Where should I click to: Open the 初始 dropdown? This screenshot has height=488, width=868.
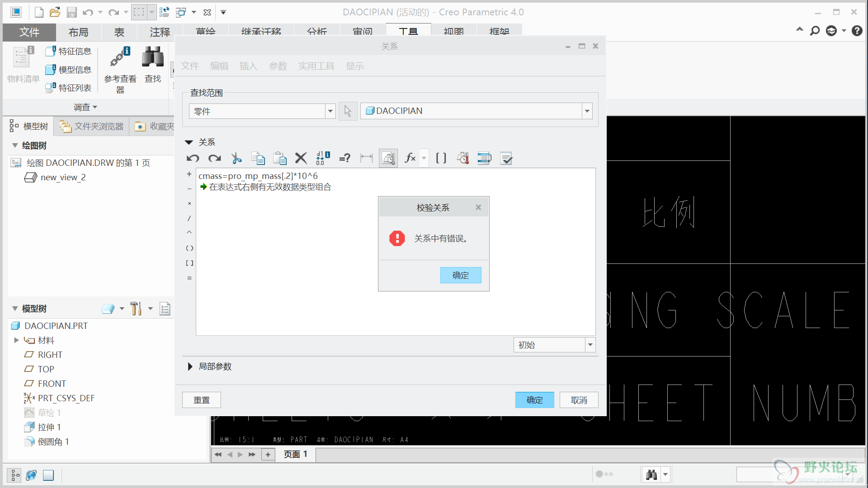tap(590, 345)
